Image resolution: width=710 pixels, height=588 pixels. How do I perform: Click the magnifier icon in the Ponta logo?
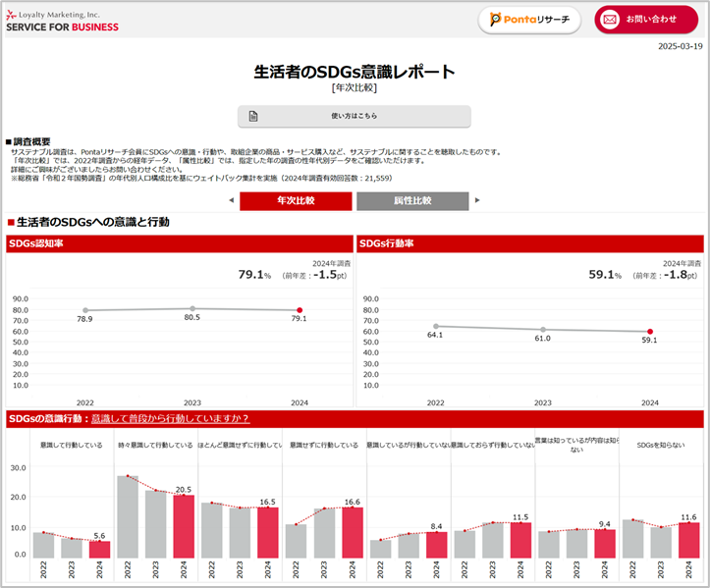[x=495, y=19]
